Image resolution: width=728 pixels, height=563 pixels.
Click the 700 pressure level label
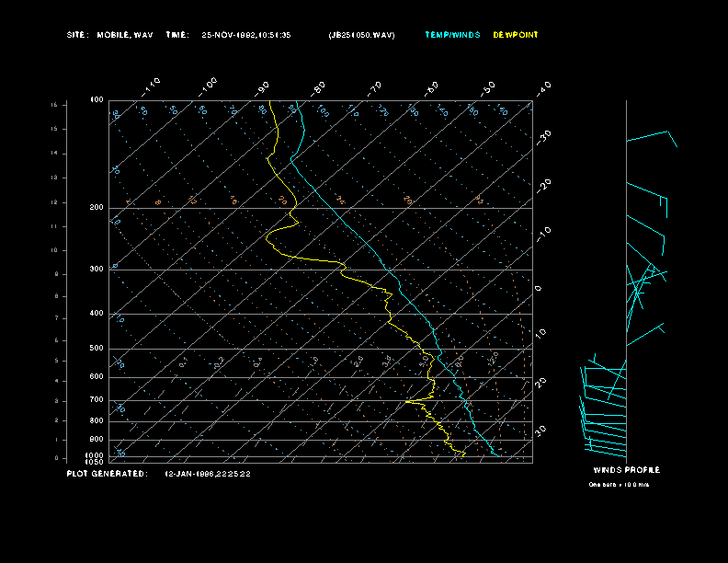pyautogui.click(x=97, y=401)
